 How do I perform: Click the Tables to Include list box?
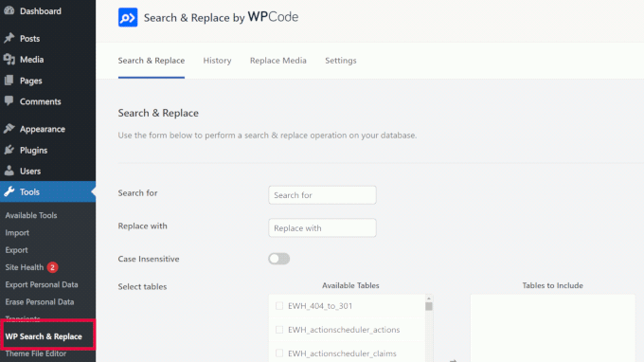click(552, 328)
